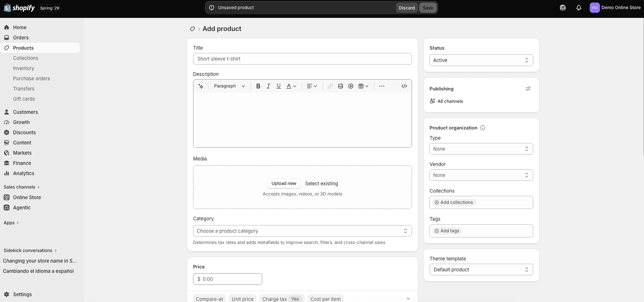
Task: Open the Theme template dropdown
Action: [481, 270]
